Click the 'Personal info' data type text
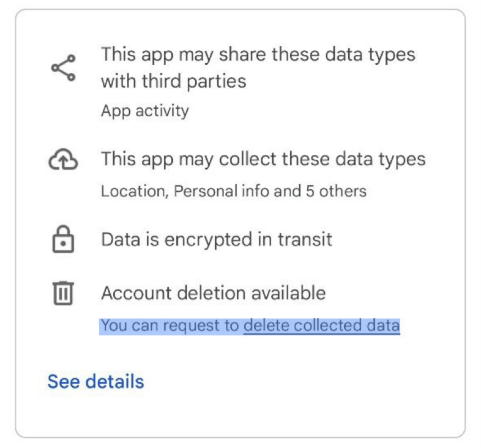 click(222, 191)
